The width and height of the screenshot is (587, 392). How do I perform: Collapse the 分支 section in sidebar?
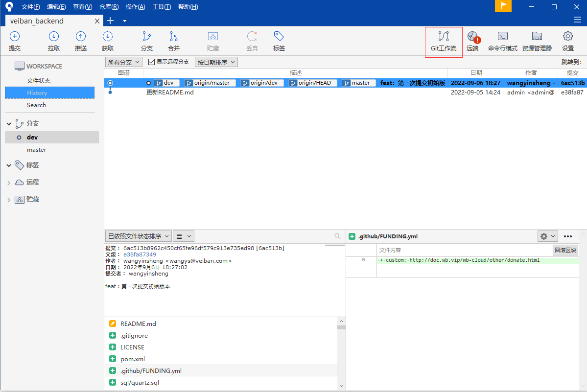pos(9,124)
